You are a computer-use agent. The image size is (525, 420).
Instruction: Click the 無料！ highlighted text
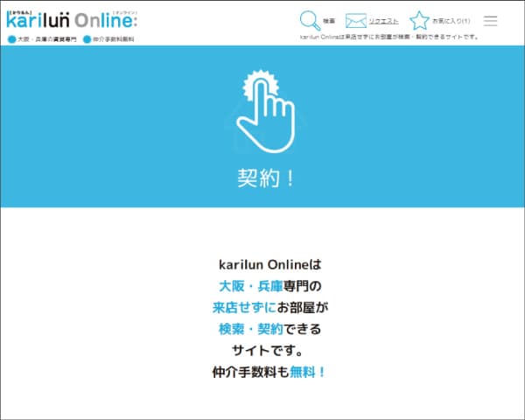(308, 372)
